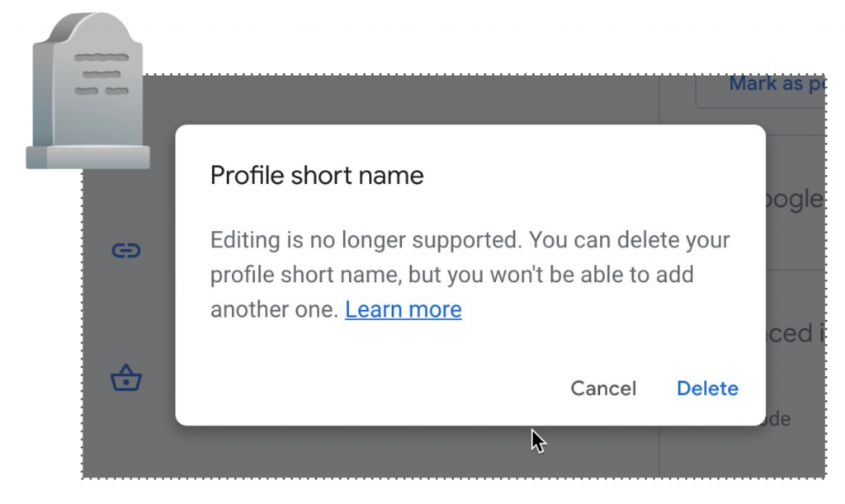Click the Mark as p... button
Screen dimensions: 845x504
click(x=779, y=83)
